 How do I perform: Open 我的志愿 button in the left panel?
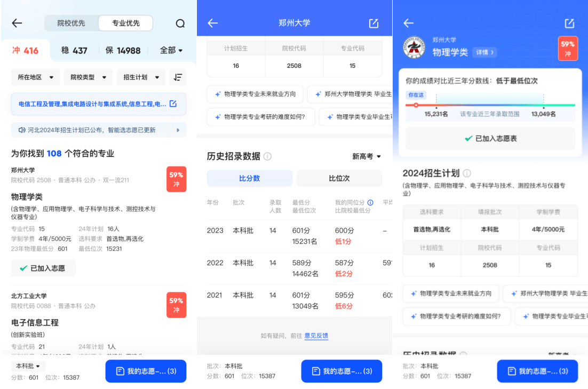click(x=146, y=371)
